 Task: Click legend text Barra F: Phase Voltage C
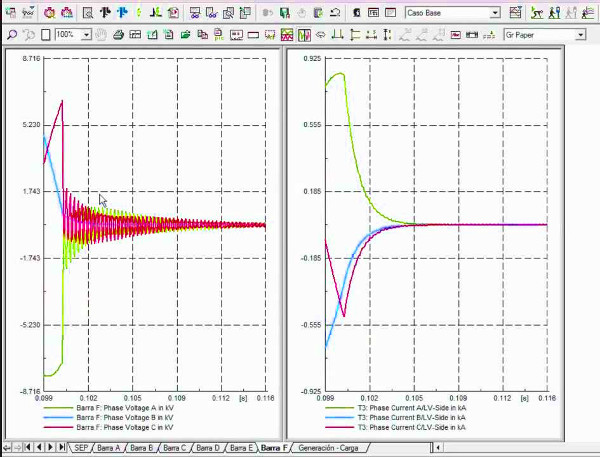[125, 427]
